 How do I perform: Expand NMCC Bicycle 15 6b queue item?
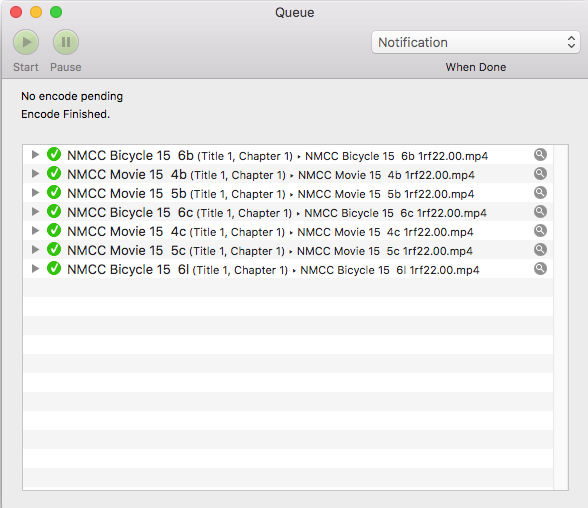click(x=35, y=154)
